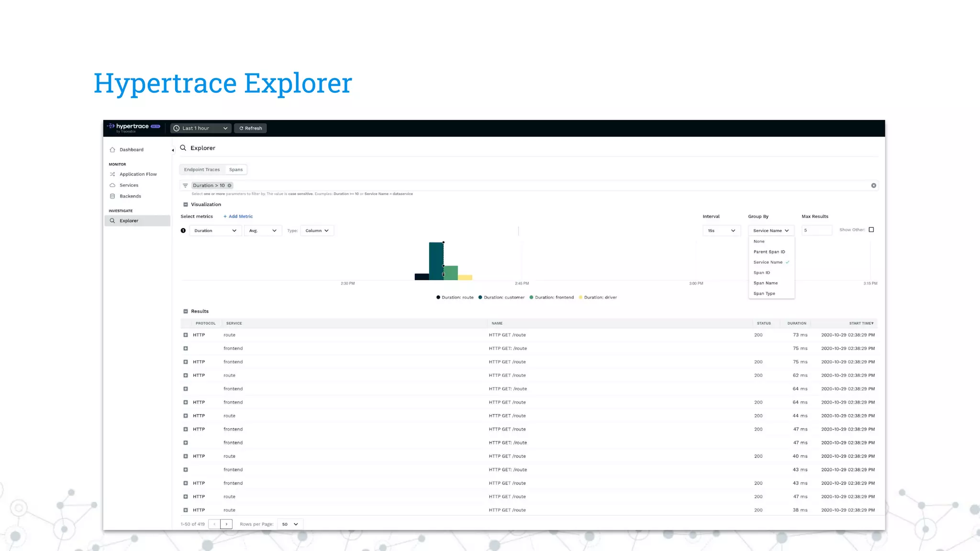Collapse the Visualization section
The width and height of the screenshot is (980, 551).
click(186, 204)
